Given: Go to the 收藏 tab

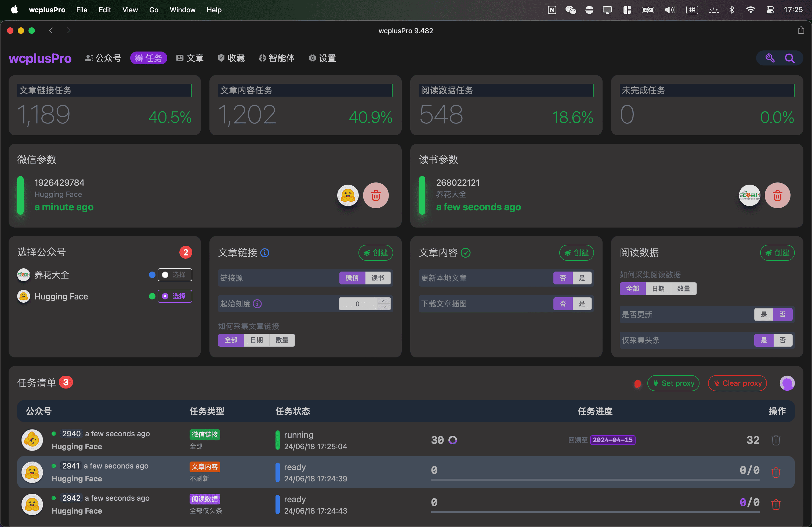Looking at the screenshot, I should click(231, 58).
